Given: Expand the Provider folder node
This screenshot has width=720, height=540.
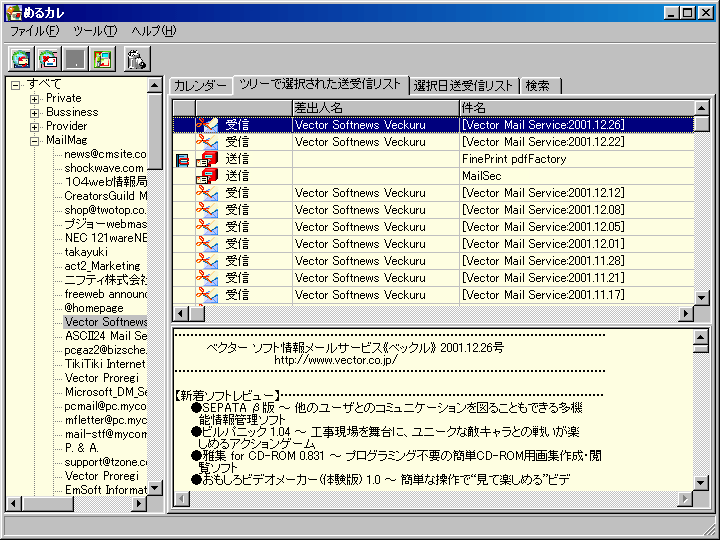Looking at the screenshot, I should pos(34,127).
